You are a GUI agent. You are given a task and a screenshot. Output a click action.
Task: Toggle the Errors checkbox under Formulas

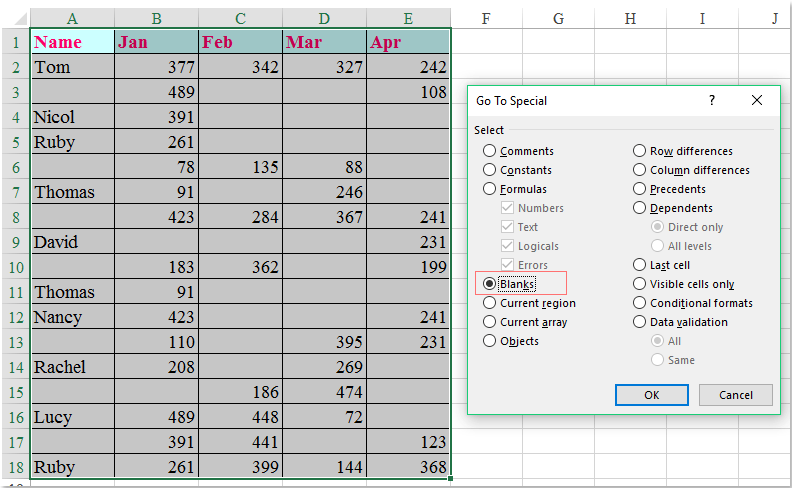[508, 265]
